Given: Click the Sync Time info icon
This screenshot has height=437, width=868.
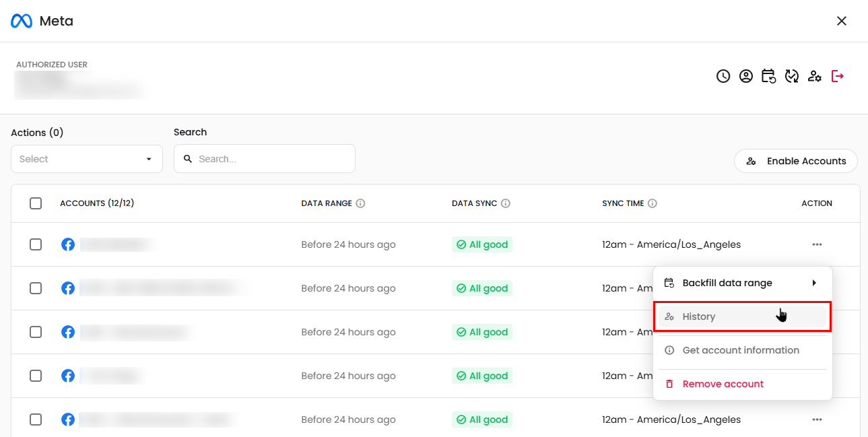Looking at the screenshot, I should click(x=653, y=203).
